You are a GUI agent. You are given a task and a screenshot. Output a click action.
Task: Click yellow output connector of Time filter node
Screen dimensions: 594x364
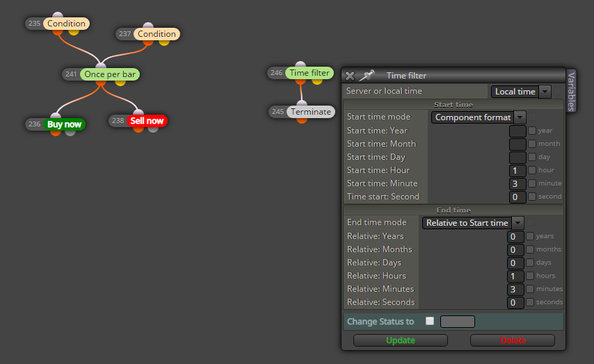pyautogui.click(x=317, y=81)
